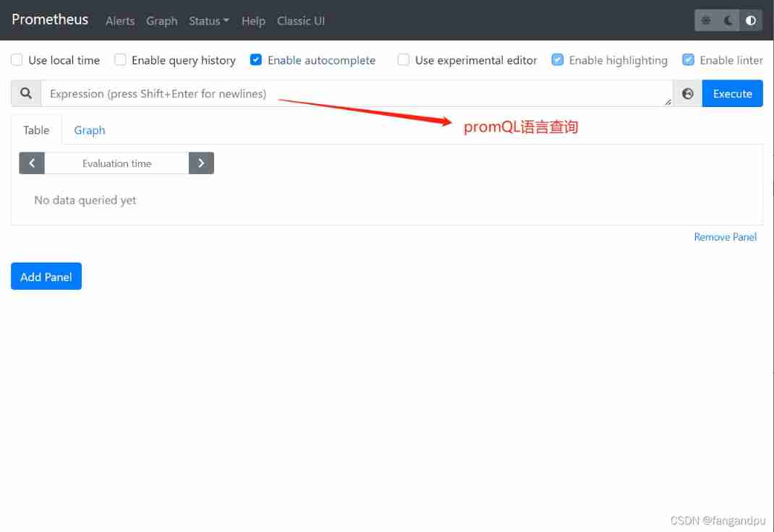Check the Use experimental editor option
This screenshot has height=532, width=774.
coord(404,60)
